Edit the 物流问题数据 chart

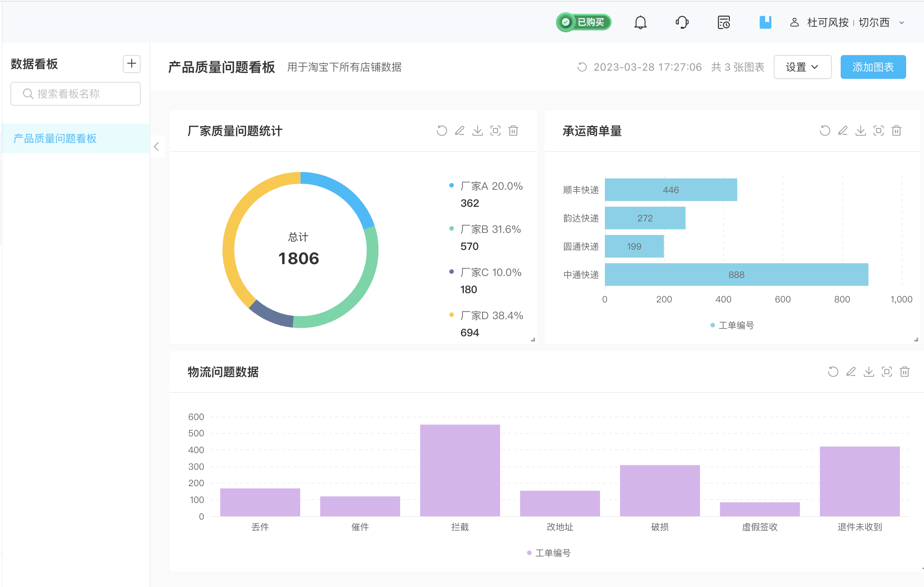point(851,372)
